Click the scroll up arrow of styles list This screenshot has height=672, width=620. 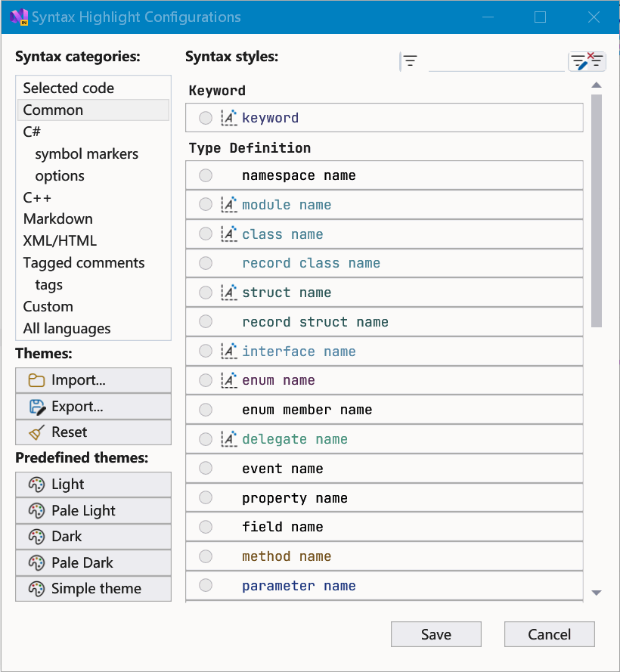pos(597,85)
